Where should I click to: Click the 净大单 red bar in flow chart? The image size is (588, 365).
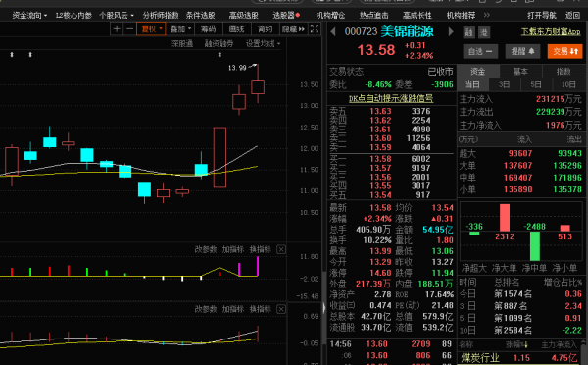coord(505,218)
